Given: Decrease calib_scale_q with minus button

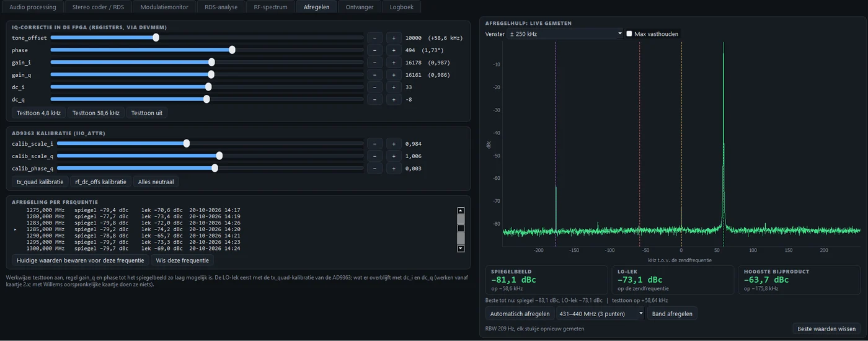Looking at the screenshot, I should tap(374, 156).
